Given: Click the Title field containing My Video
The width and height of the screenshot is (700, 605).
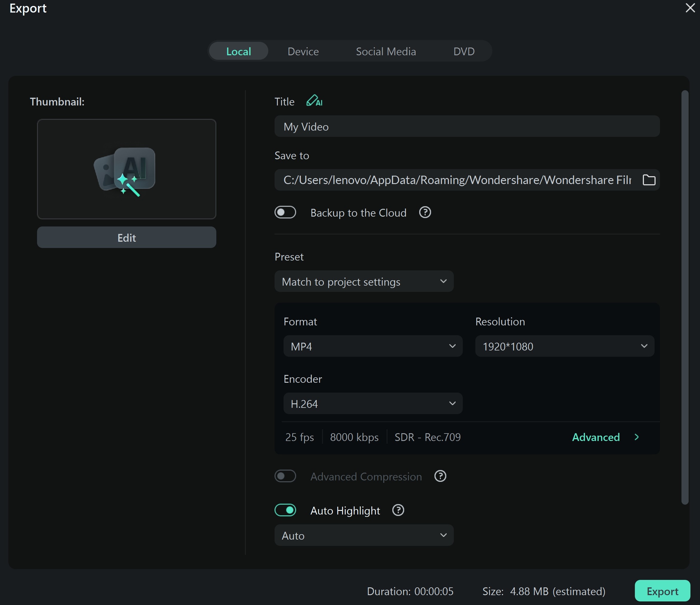Looking at the screenshot, I should tap(467, 126).
